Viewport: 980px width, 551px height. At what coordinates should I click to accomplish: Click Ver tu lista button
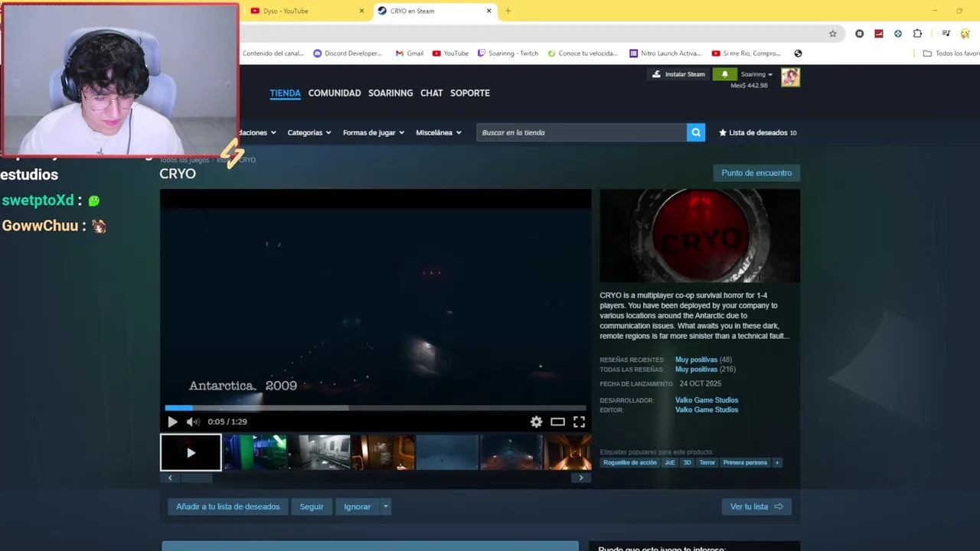pyautogui.click(x=756, y=507)
